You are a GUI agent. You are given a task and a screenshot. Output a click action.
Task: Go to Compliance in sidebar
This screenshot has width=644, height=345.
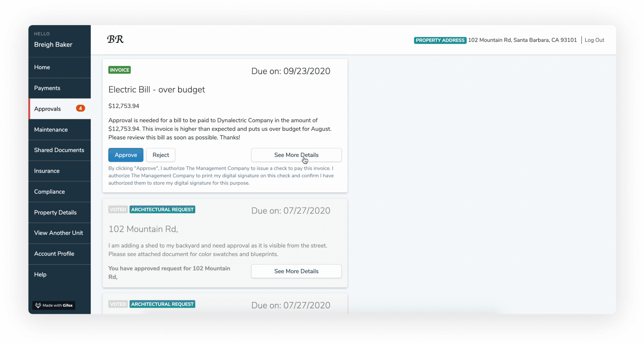pos(49,192)
